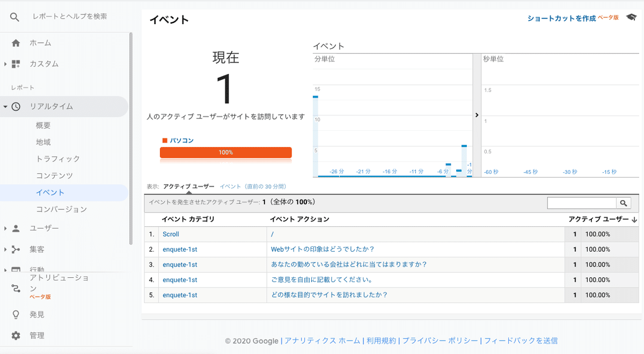
Task: Click the graduation cap icon
Action: pyautogui.click(x=631, y=18)
